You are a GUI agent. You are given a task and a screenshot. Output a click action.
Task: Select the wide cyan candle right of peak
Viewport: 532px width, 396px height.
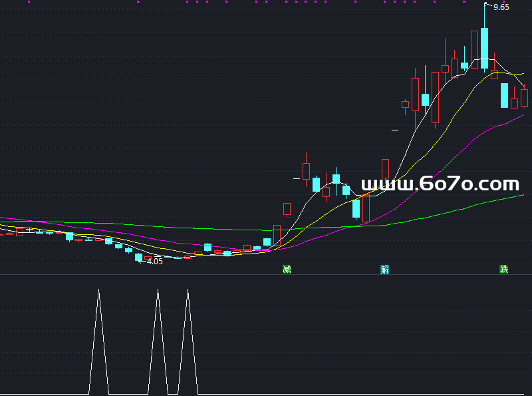(x=504, y=95)
